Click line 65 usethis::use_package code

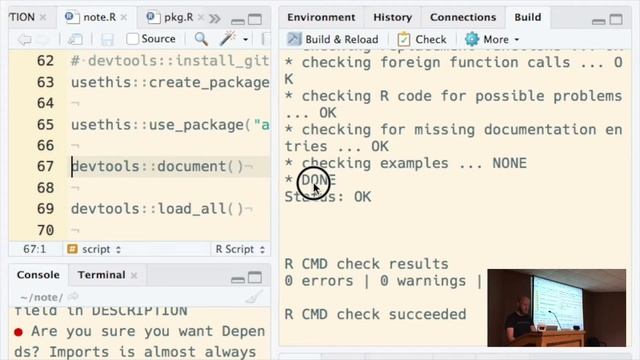click(170, 125)
